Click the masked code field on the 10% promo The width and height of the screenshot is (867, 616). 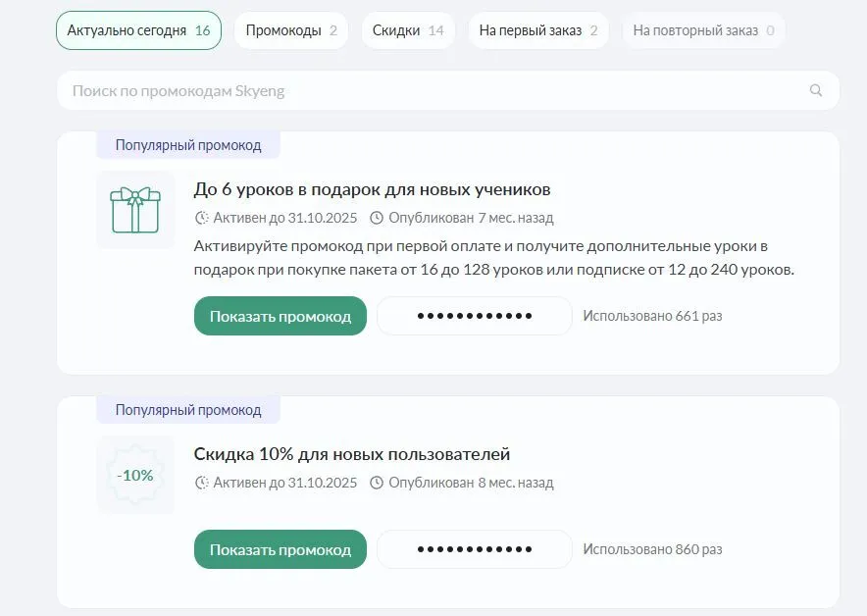474,549
